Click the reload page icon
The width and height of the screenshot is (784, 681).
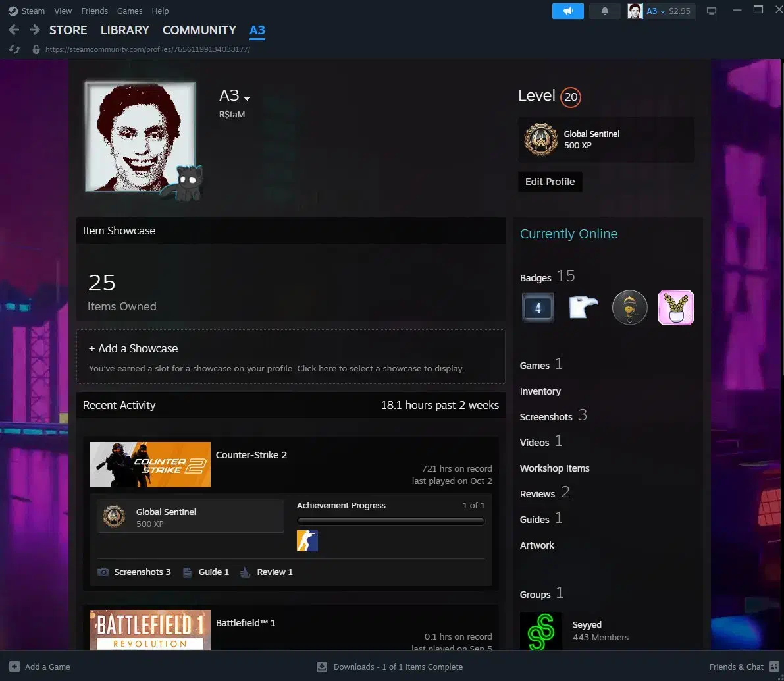coord(14,49)
